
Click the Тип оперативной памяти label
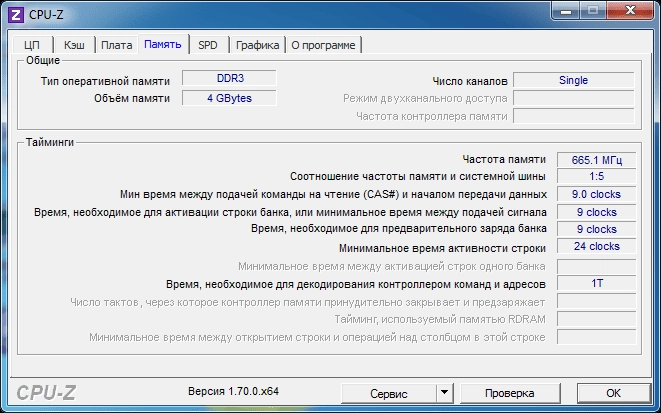coord(105,81)
